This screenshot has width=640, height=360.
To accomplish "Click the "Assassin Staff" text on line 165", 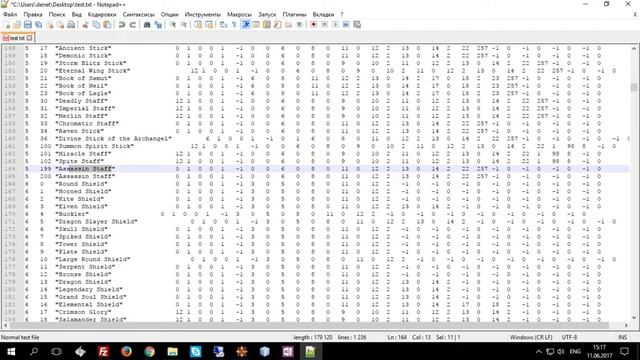I will (85, 176).
